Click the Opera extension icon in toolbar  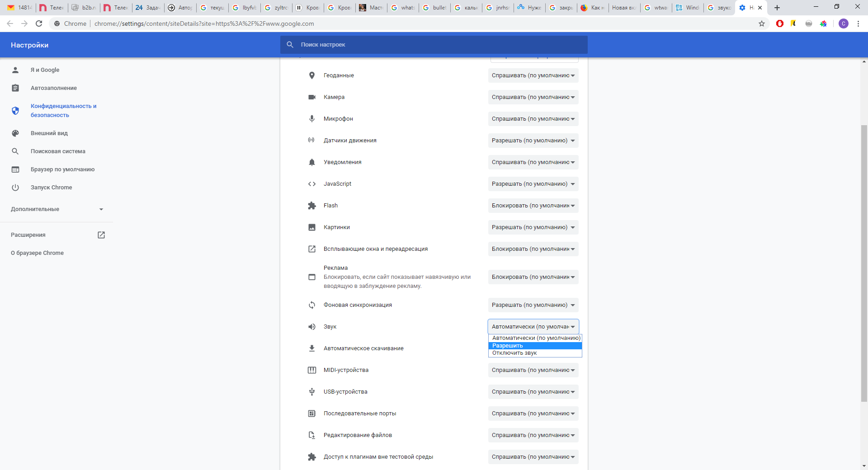click(x=780, y=23)
